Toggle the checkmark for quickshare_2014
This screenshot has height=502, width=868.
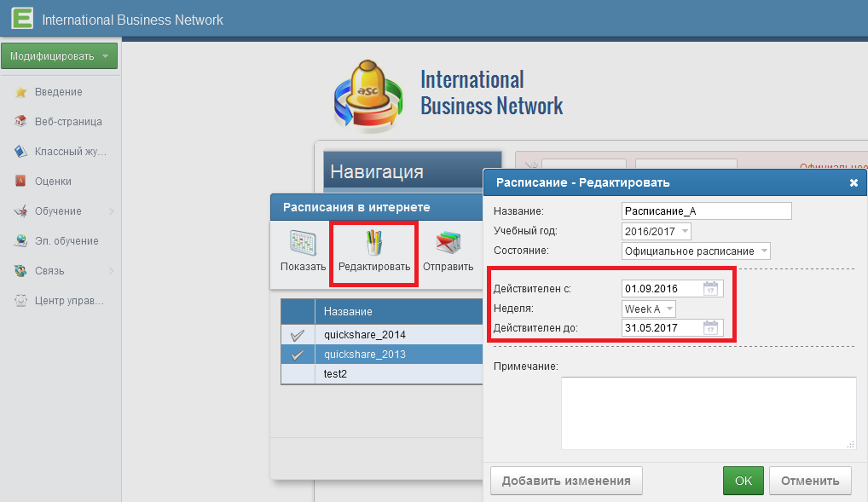coord(298,335)
